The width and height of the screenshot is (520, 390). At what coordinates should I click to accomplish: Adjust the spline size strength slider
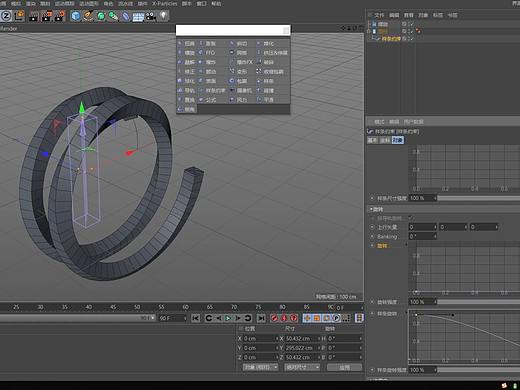(479, 198)
